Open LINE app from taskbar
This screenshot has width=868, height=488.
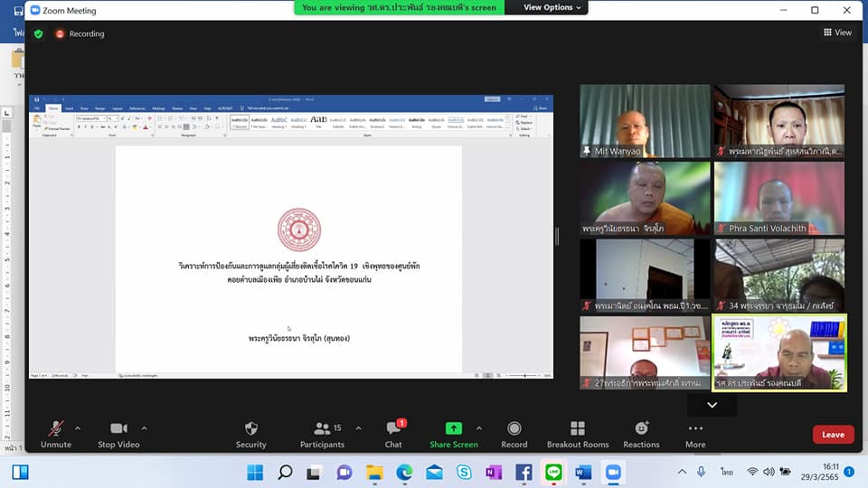click(x=553, y=472)
